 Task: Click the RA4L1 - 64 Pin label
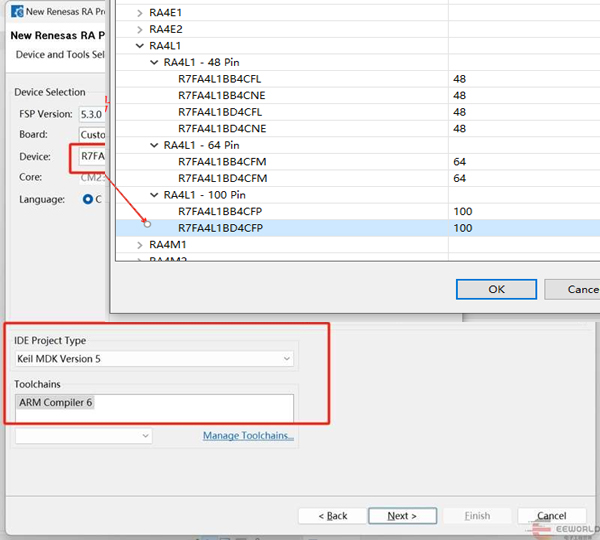(x=202, y=145)
